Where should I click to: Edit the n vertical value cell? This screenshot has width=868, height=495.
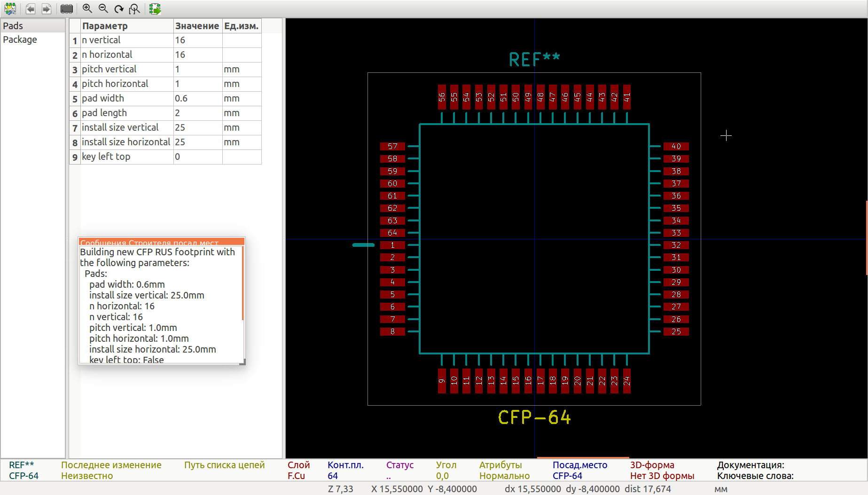pyautogui.click(x=197, y=40)
